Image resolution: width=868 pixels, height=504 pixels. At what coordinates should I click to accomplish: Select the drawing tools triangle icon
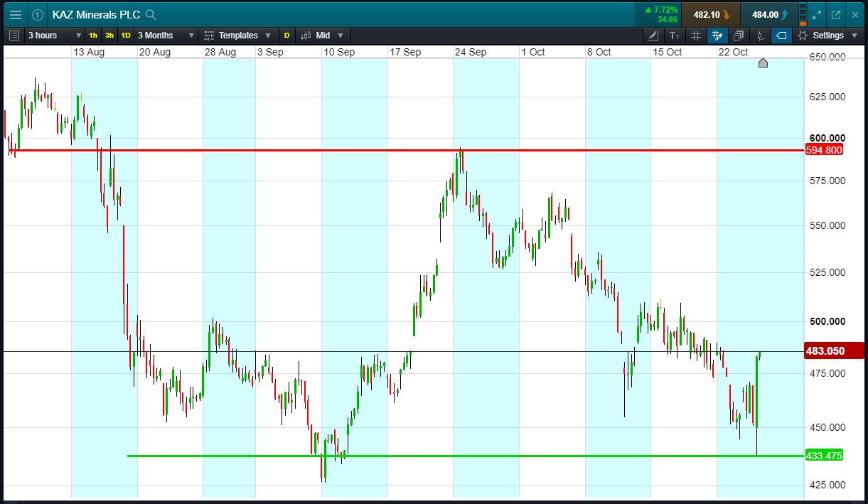tap(654, 35)
